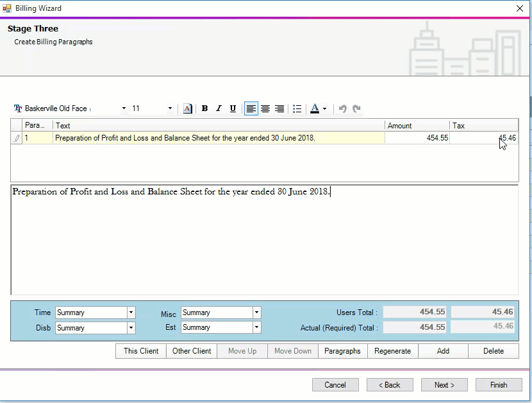Center align the paragraph text

265,108
